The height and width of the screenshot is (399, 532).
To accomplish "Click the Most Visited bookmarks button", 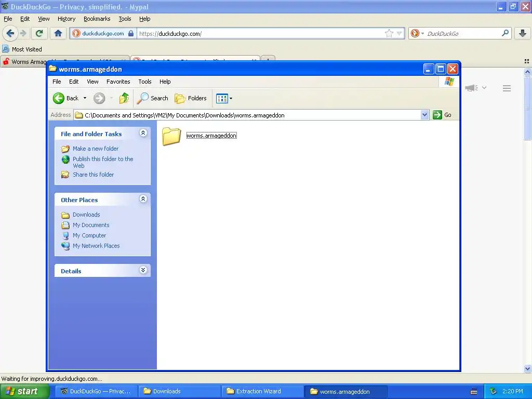I will 22,49.
